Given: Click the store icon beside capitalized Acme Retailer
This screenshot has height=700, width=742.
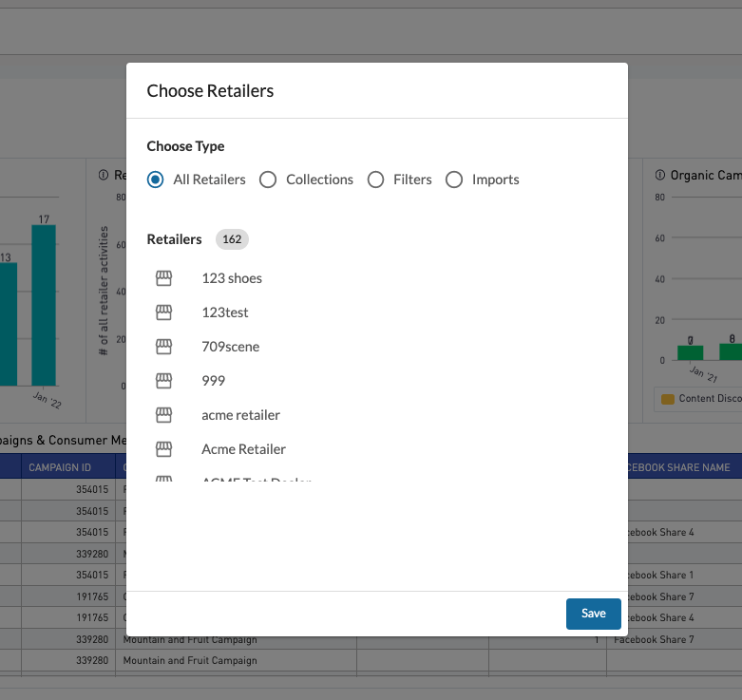Looking at the screenshot, I should coord(163,449).
